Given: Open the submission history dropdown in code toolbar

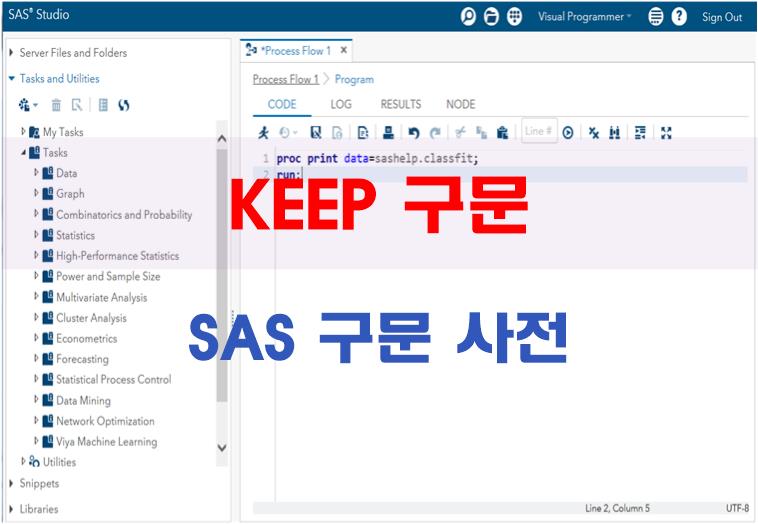Looking at the screenshot, I should [x=289, y=133].
